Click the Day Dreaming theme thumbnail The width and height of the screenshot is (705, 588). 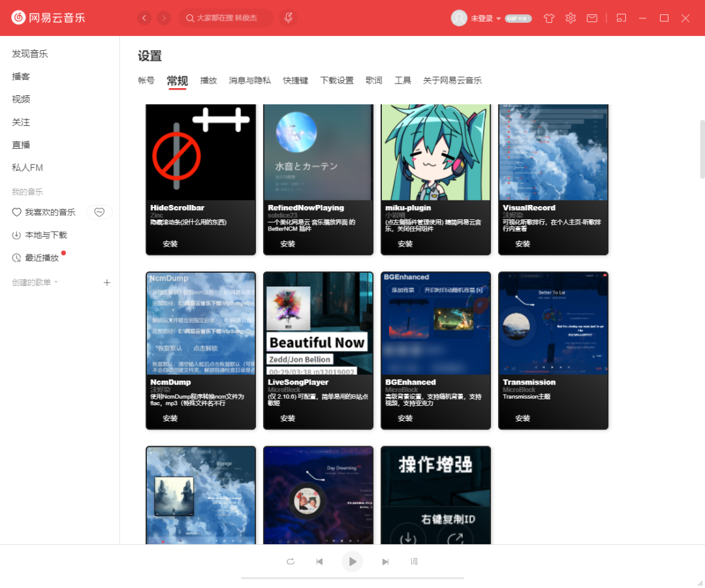tap(318, 495)
